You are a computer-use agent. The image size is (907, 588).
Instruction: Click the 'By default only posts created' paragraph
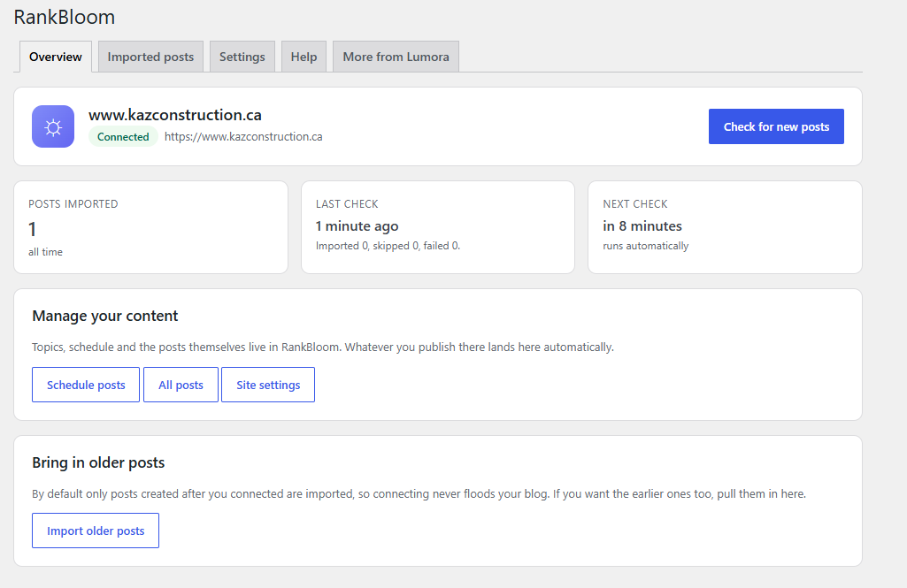click(419, 493)
